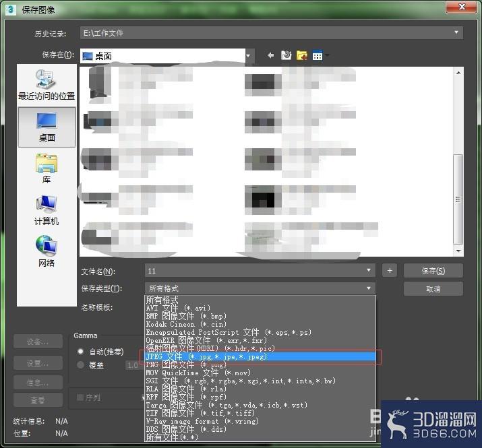Choose 辐射图像文件 (HDRI) format

[x=260, y=348]
